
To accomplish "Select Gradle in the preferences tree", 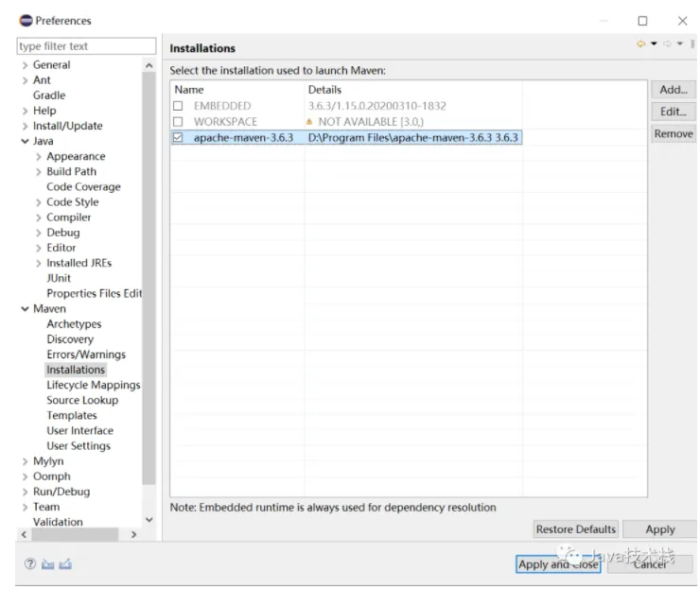I will click(x=49, y=95).
